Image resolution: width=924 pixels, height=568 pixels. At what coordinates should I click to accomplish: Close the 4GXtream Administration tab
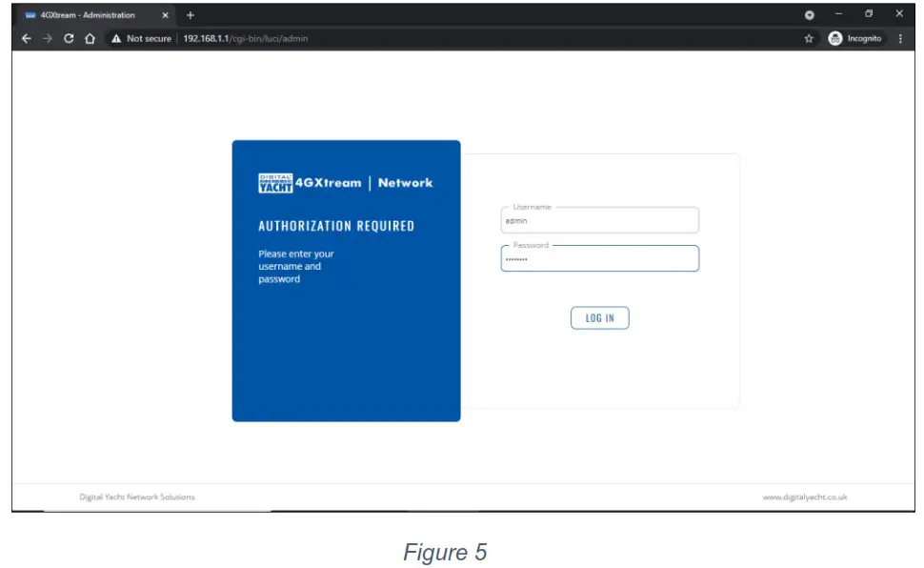pos(165,15)
